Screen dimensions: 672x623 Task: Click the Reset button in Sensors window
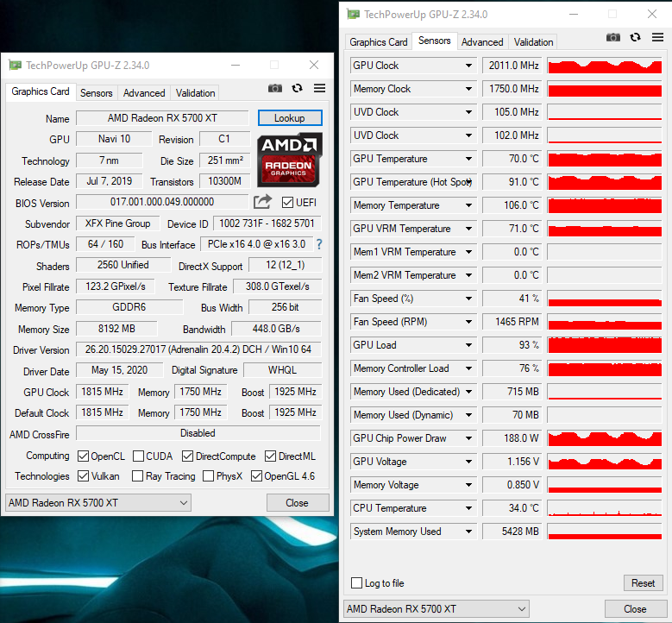point(643,583)
